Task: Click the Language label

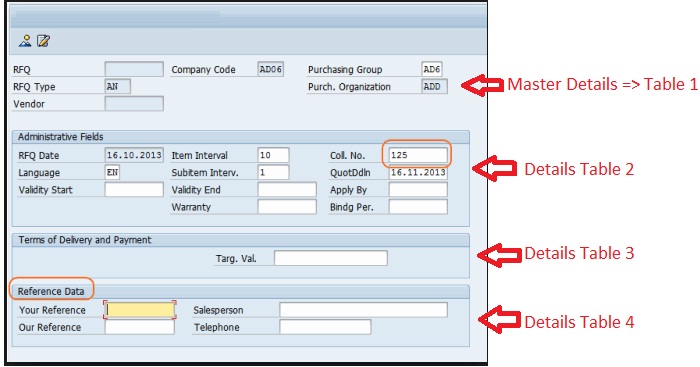Action: pos(39,173)
